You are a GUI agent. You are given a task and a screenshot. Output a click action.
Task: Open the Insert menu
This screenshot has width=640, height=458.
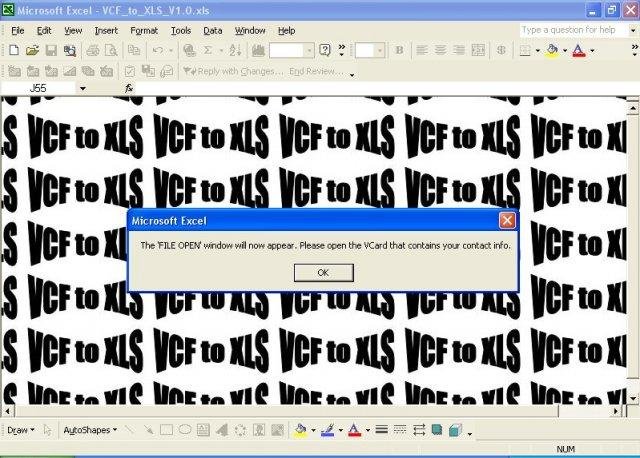coord(106,31)
